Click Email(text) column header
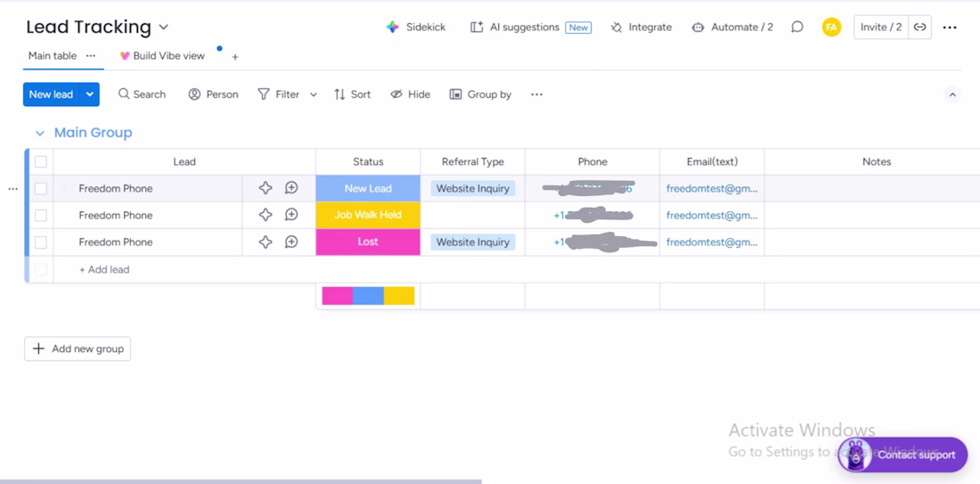This screenshot has width=980, height=484. 712,162
